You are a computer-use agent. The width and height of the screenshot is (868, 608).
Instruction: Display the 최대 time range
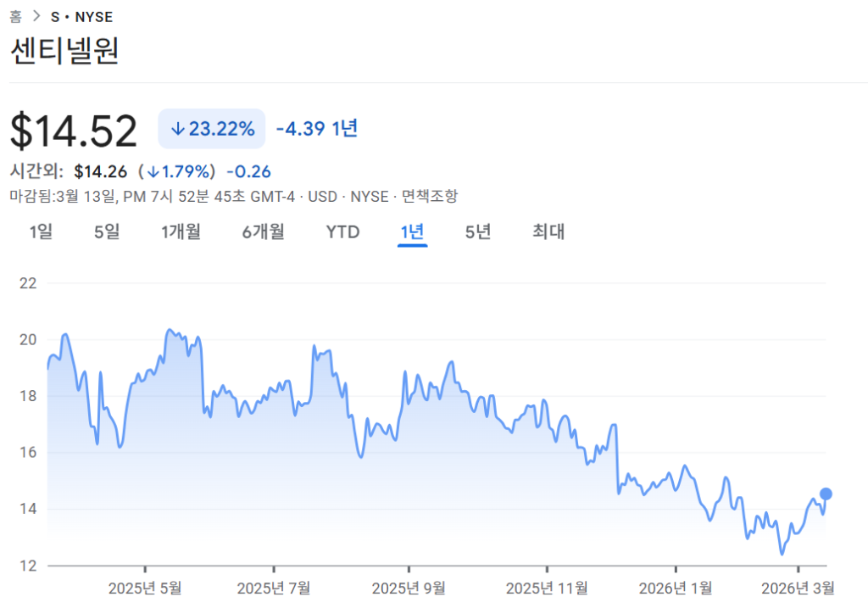tap(548, 231)
